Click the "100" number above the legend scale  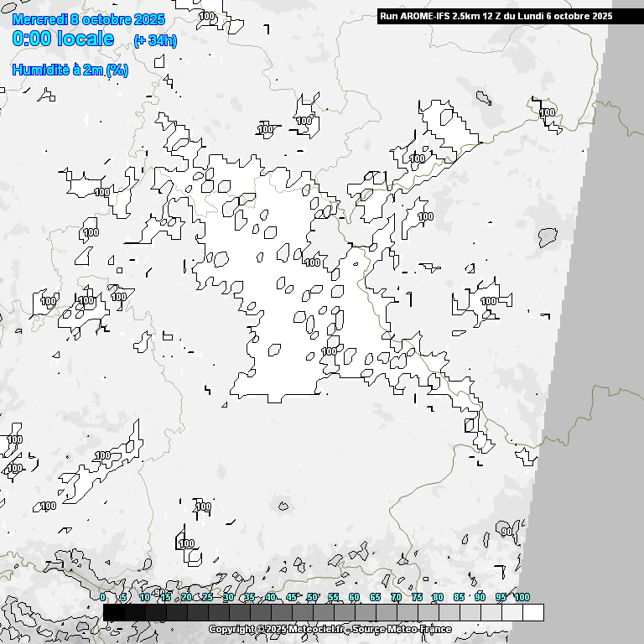pos(522,597)
